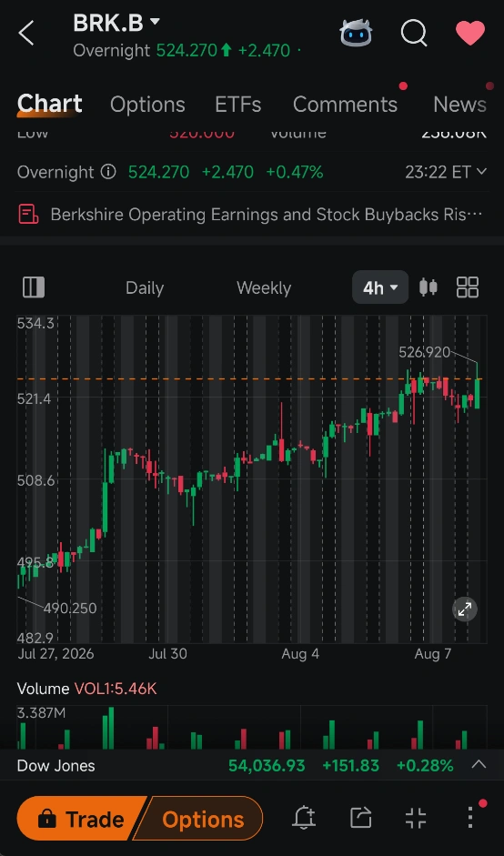Viewport: 504px width, 856px height.
Task: Click the Overnight 524.270 price in header
Action: (187, 51)
